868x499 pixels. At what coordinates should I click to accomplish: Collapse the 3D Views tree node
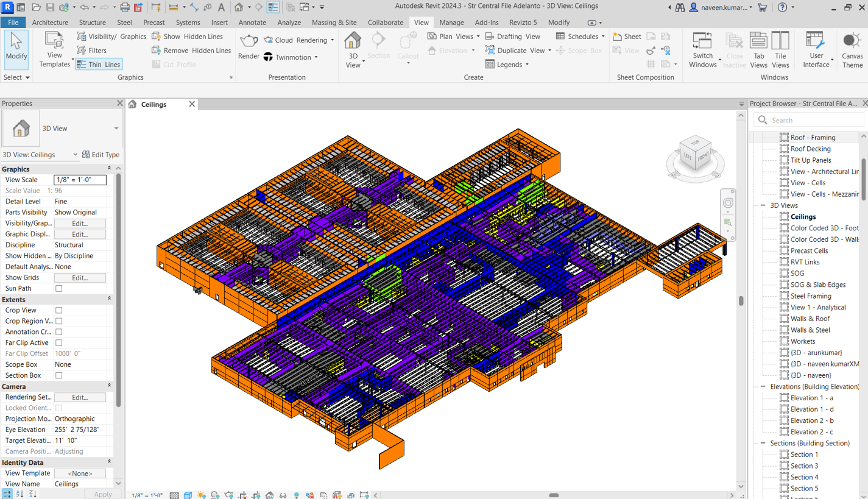(763, 205)
